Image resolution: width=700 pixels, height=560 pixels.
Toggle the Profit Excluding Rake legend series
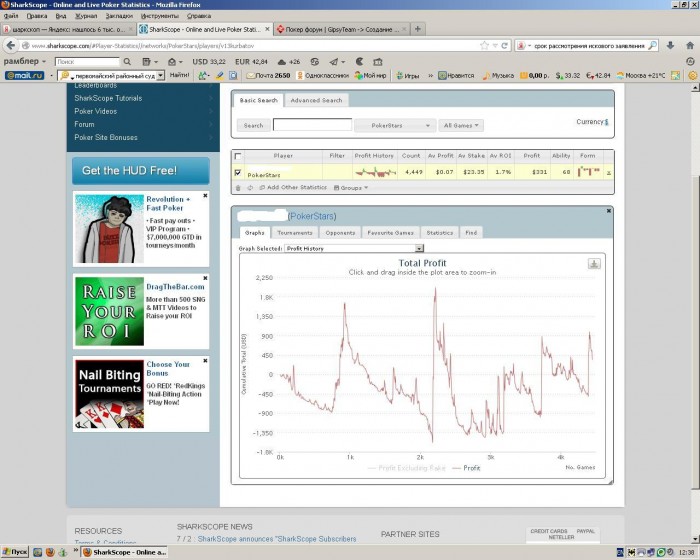click(406, 468)
